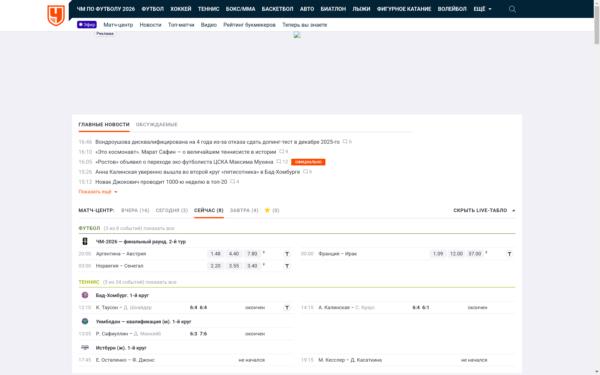The width and height of the screenshot is (600, 375).
Task: Read the Вондроушова disqualification news headline
Action: pyautogui.click(x=217, y=142)
